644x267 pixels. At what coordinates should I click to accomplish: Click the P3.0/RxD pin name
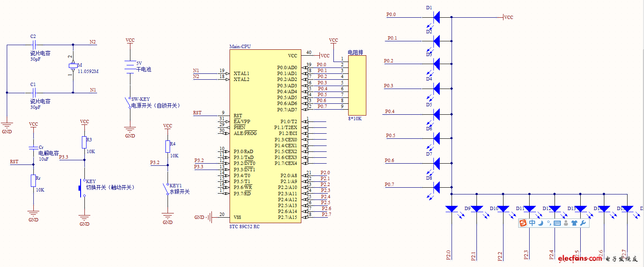click(244, 151)
